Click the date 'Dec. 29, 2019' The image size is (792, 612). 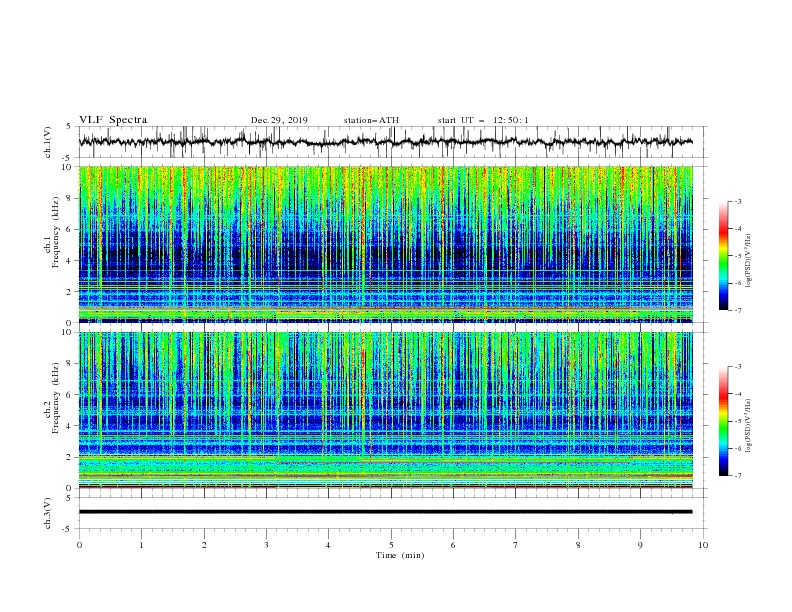[279, 120]
